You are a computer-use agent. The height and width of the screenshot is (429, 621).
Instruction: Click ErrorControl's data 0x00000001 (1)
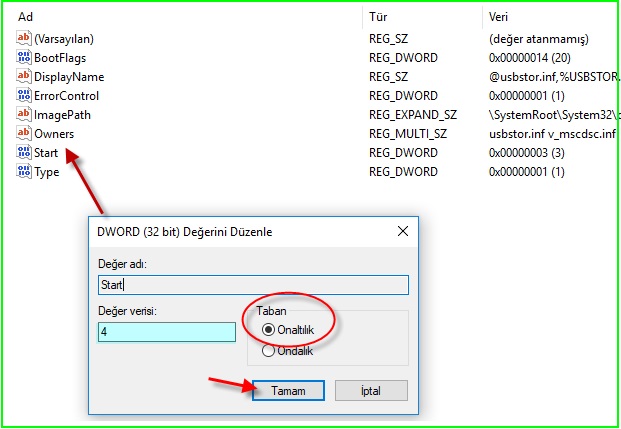click(527, 96)
